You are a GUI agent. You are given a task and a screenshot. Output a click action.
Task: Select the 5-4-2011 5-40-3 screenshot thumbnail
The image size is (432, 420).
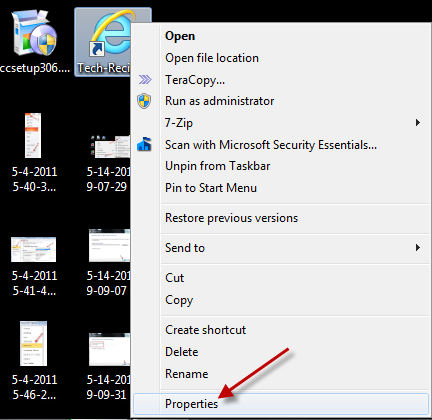tap(33, 135)
